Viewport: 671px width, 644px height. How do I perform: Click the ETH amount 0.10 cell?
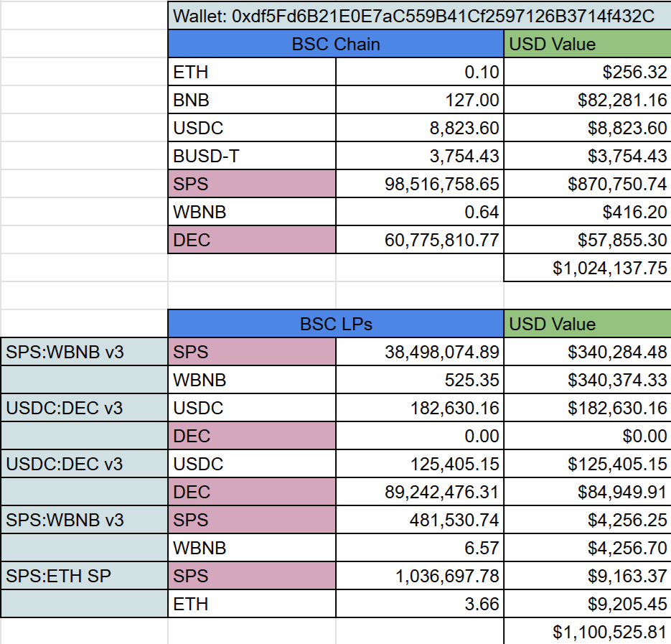tap(420, 72)
